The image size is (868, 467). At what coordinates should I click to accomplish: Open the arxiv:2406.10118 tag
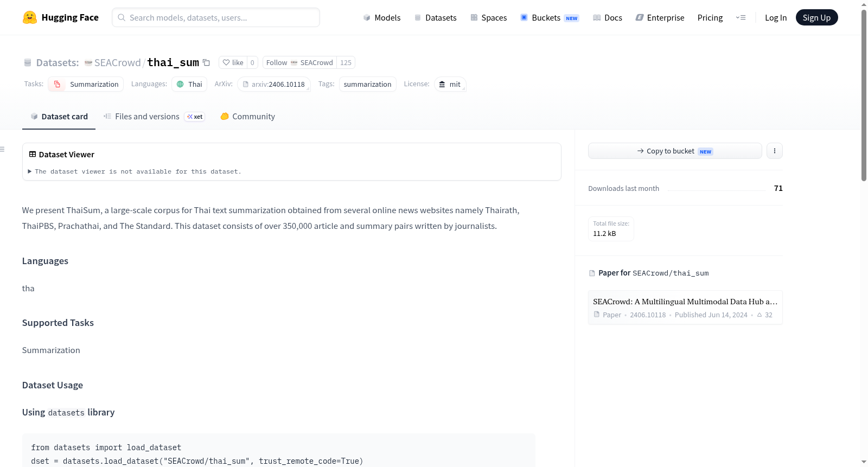click(x=274, y=84)
